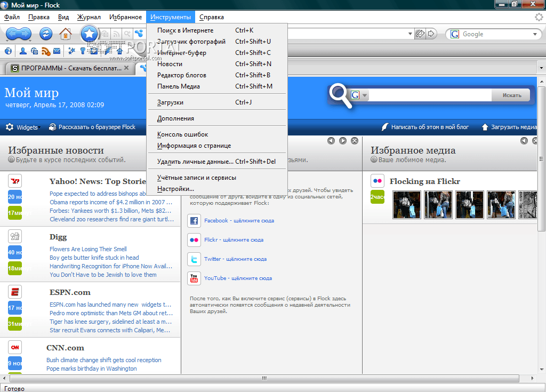
Task: Open the Файл menu
Action: click(12, 17)
